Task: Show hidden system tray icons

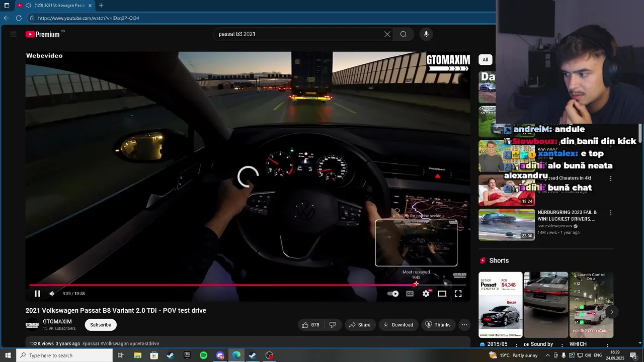Action: coord(548,355)
